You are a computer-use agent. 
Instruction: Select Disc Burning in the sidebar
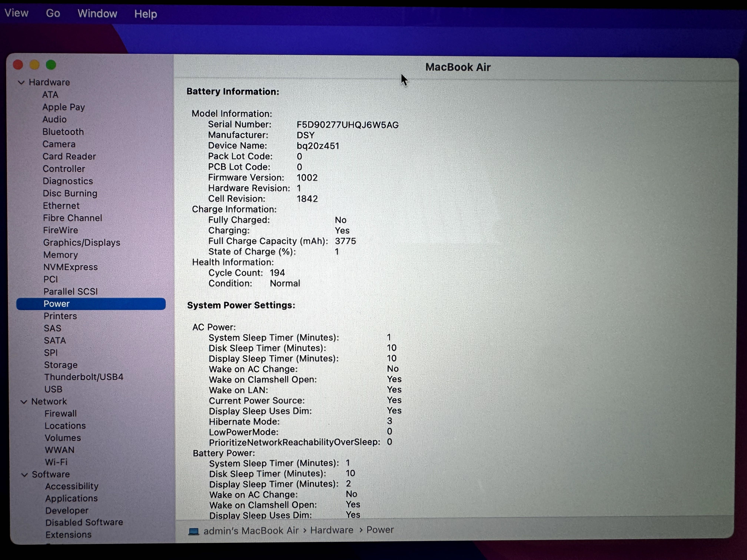70,193
